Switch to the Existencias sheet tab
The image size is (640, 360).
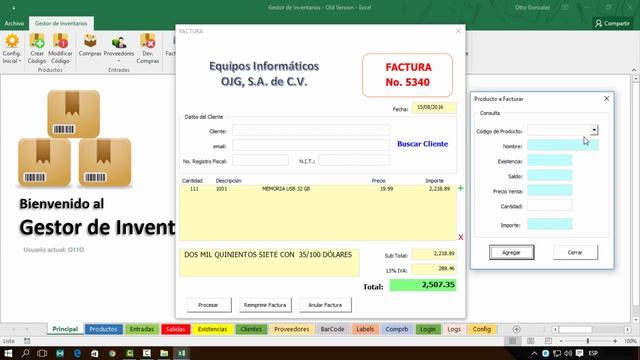212,329
